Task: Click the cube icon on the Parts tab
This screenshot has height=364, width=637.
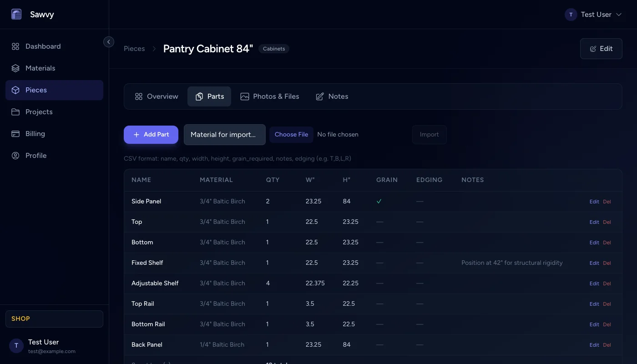Action: click(x=199, y=96)
